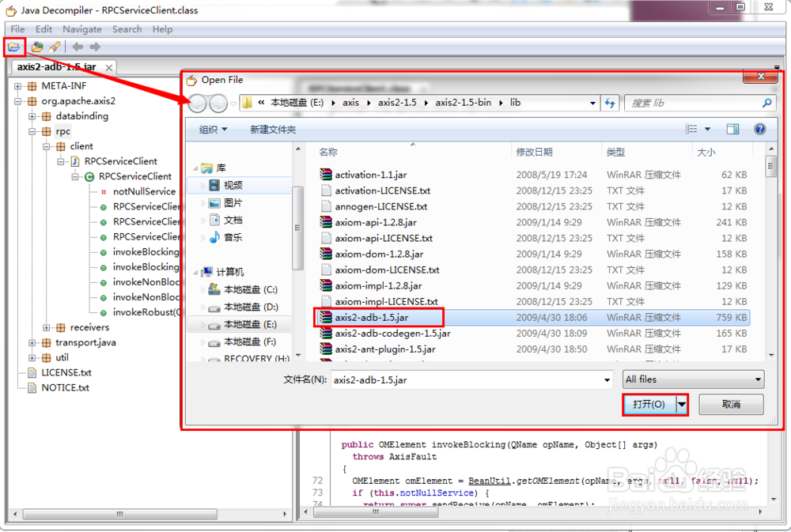
Task: Open the File menu
Action: 17,29
